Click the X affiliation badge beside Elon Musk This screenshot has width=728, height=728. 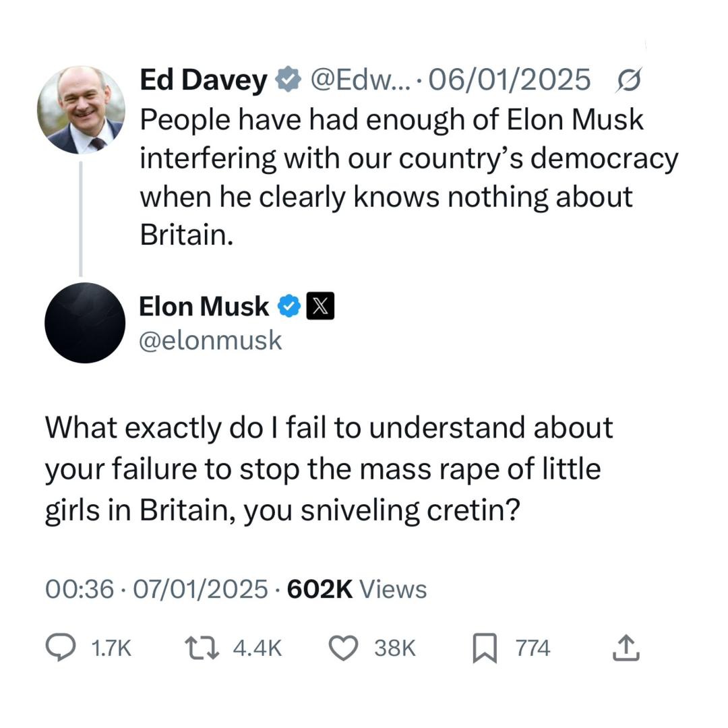(x=320, y=307)
